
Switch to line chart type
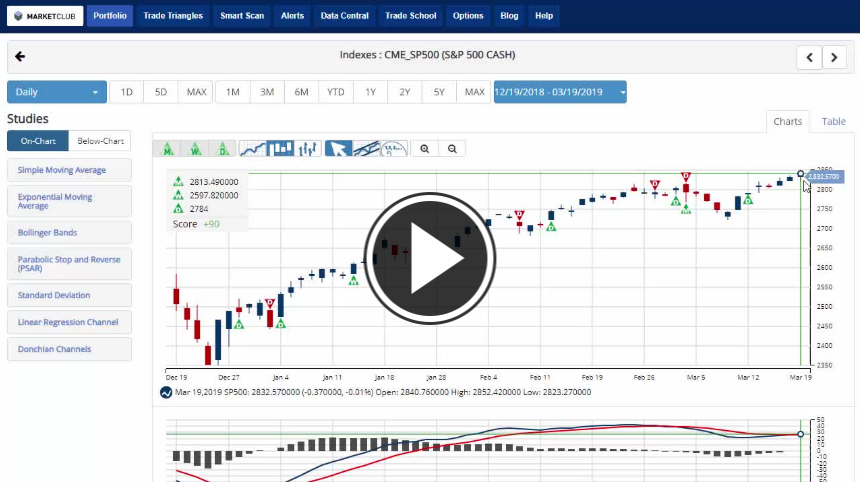(253, 149)
